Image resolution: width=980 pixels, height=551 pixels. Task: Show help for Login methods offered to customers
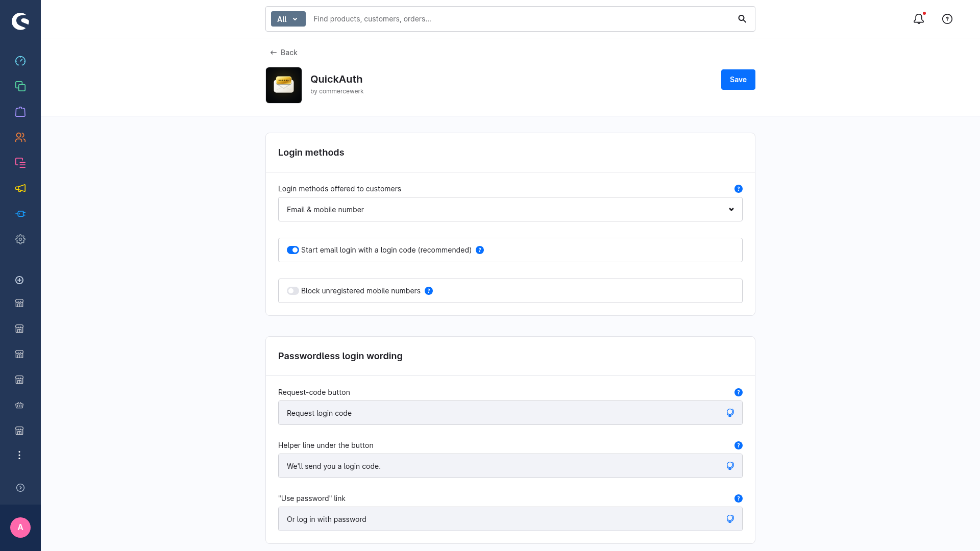[738, 189]
